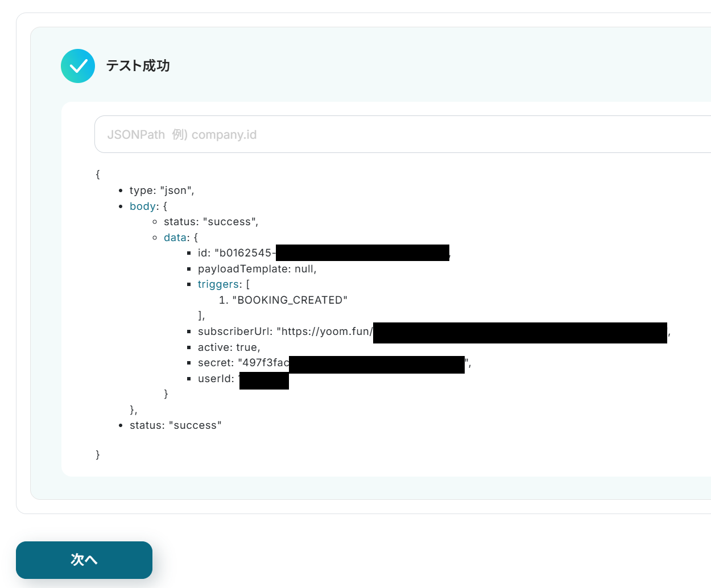711x588 pixels.
Task: Collapse the data node
Action: click(175, 238)
